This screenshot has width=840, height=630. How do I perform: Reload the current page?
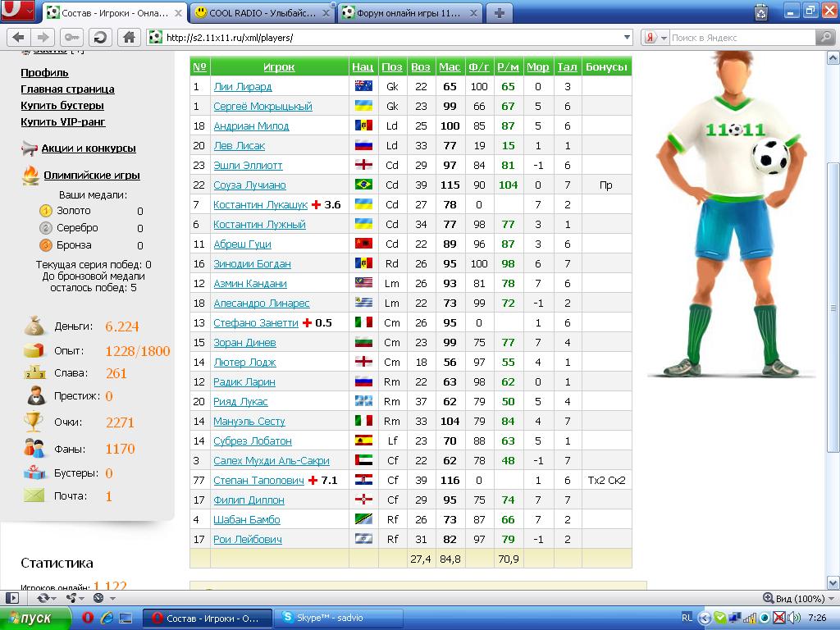(100, 38)
